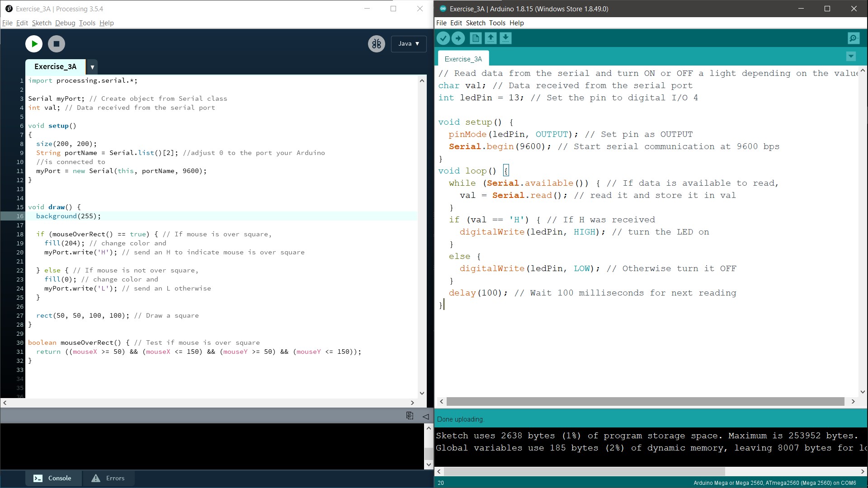Click 'background(255);' line in Processing editor
The height and width of the screenshot is (488, 868).
[x=68, y=216]
